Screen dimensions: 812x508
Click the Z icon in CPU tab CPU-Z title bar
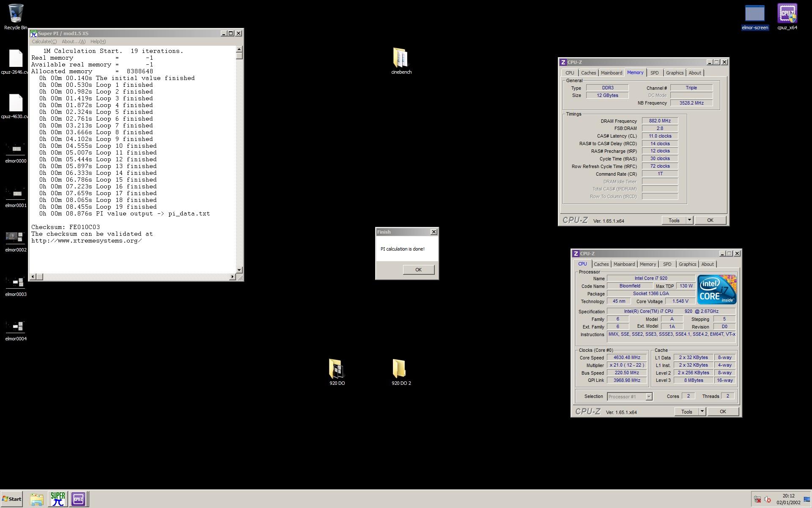pos(576,254)
